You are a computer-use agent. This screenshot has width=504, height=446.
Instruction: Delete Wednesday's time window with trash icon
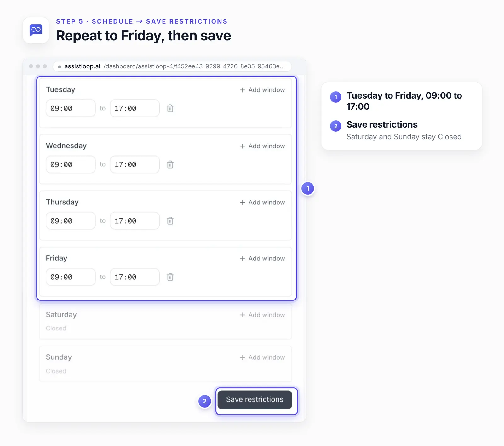pyautogui.click(x=170, y=164)
